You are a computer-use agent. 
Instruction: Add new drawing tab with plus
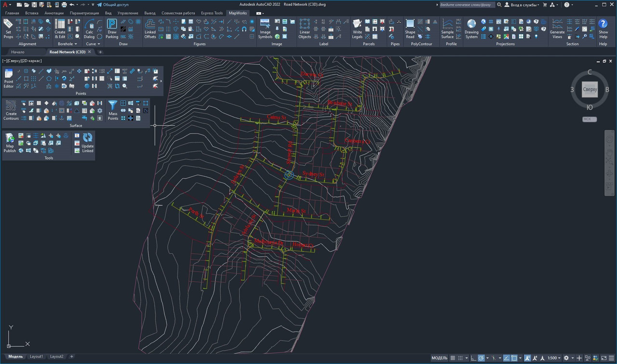pos(100,52)
